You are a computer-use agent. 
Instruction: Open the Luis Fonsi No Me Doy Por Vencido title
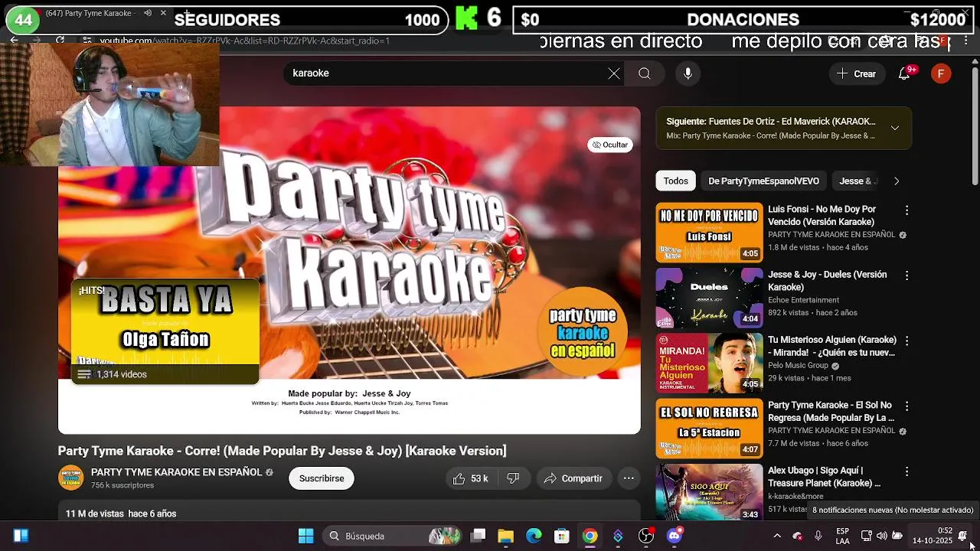coord(822,216)
